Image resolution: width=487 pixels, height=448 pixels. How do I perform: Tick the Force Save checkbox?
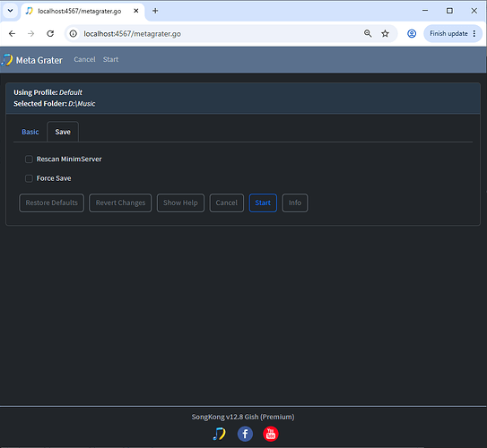[x=29, y=178]
